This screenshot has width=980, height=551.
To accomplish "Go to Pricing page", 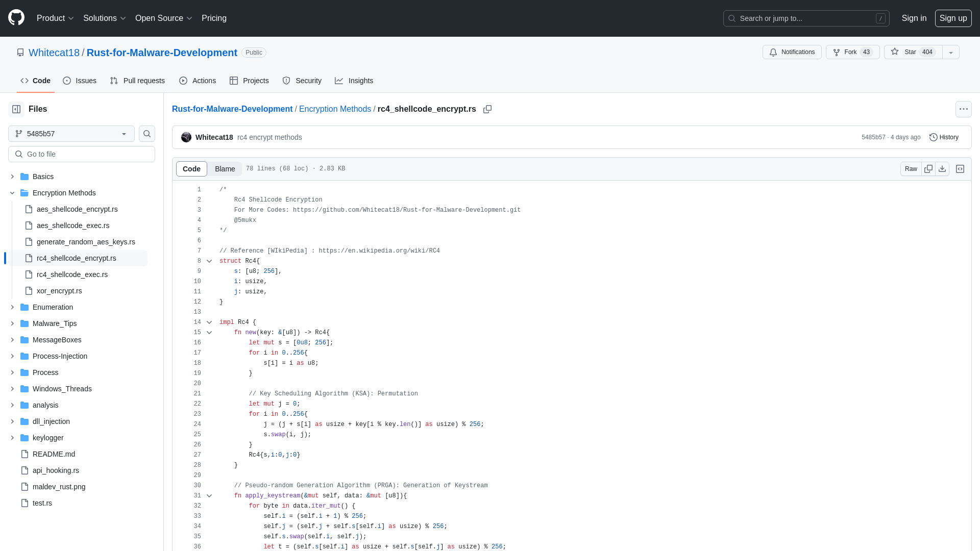I will click(214, 18).
